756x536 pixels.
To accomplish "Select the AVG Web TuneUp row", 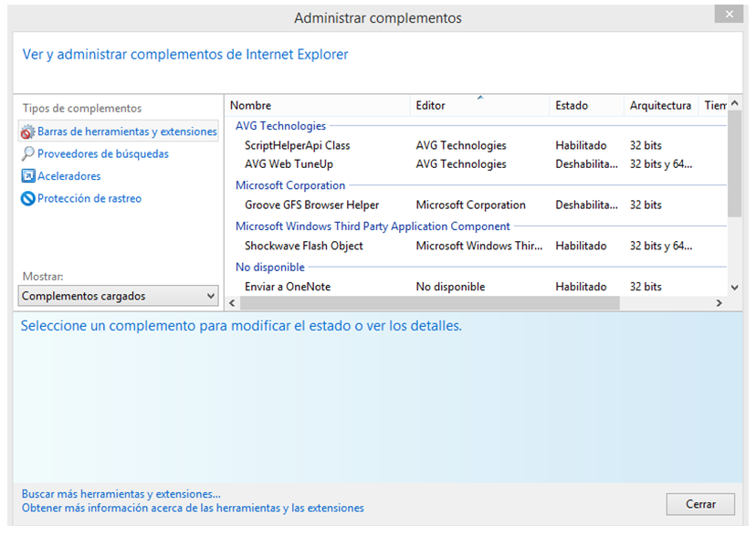I will click(289, 164).
